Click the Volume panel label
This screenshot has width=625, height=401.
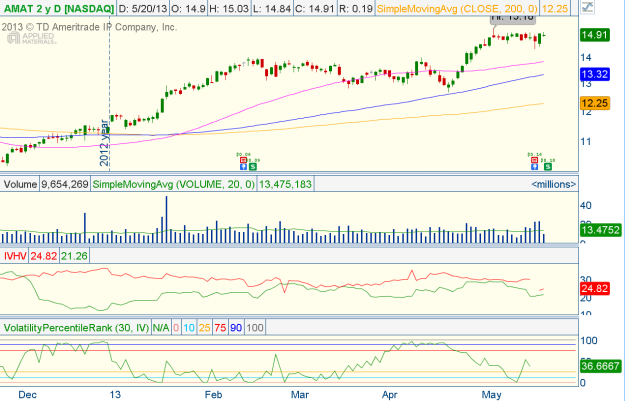(20, 184)
